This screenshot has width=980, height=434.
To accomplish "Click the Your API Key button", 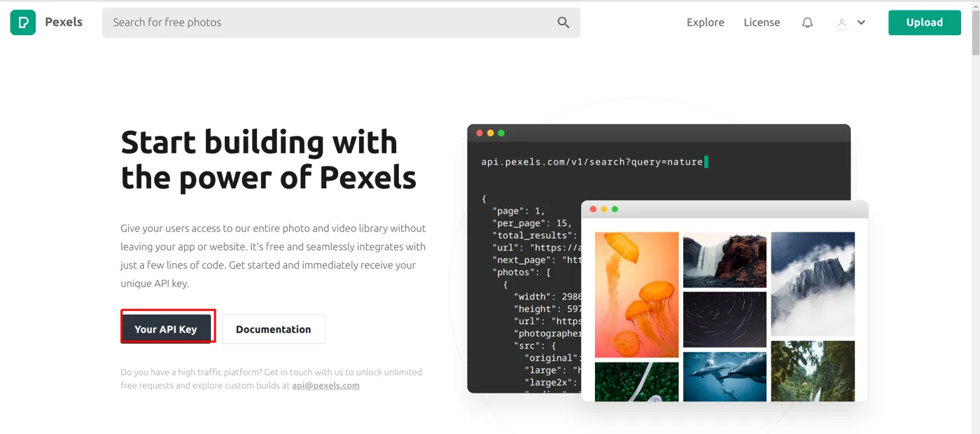I will click(166, 329).
